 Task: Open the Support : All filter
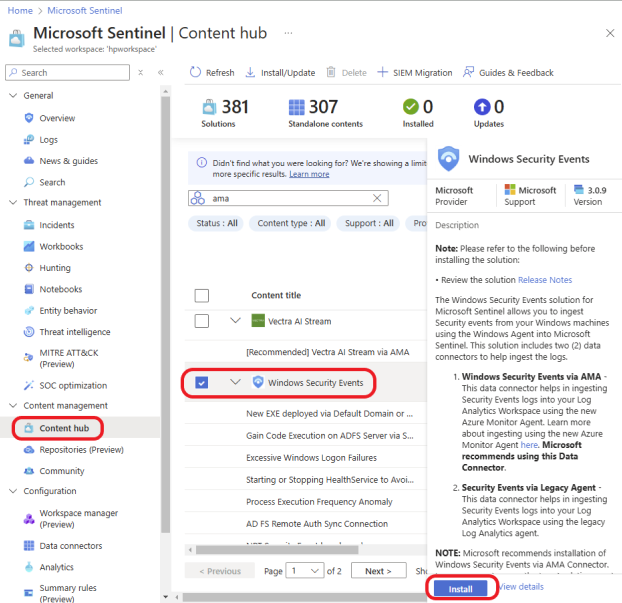(x=369, y=223)
